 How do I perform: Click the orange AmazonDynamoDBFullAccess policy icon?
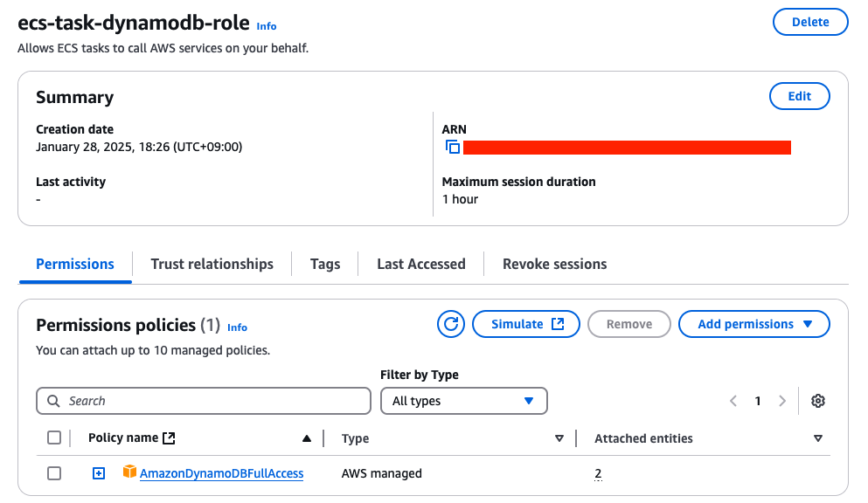[x=129, y=472]
